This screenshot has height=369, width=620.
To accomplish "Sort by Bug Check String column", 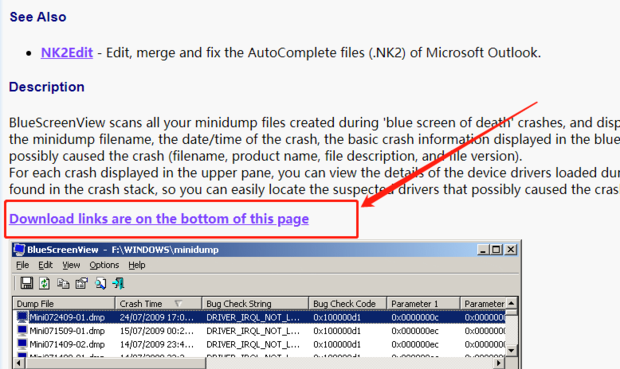I will click(255, 304).
